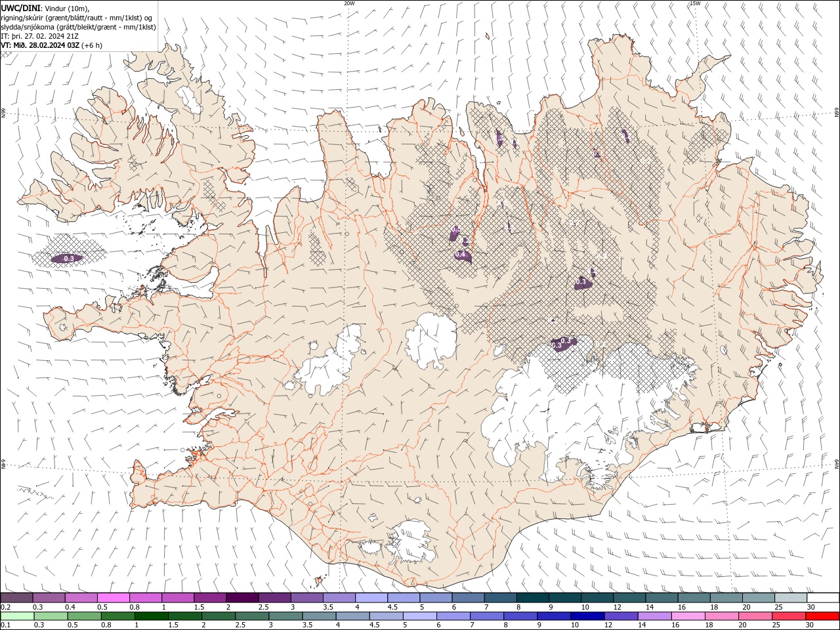Click the bright red 30 swatch in the lower legend
The height and width of the screenshot is (630, 840).
click(822, 616)
